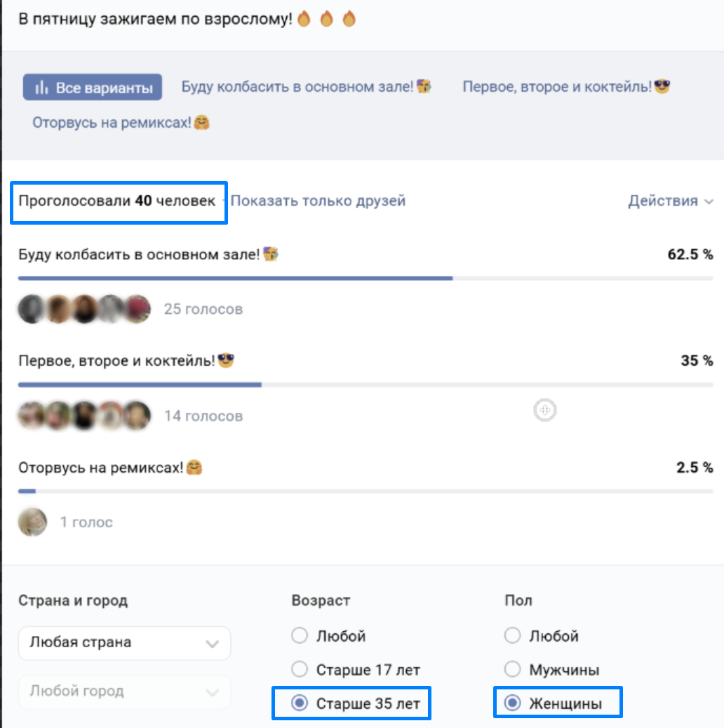Click the avatars beside 14 голосов
Viewport: 724px width, 728px height.
coord(84,416)
